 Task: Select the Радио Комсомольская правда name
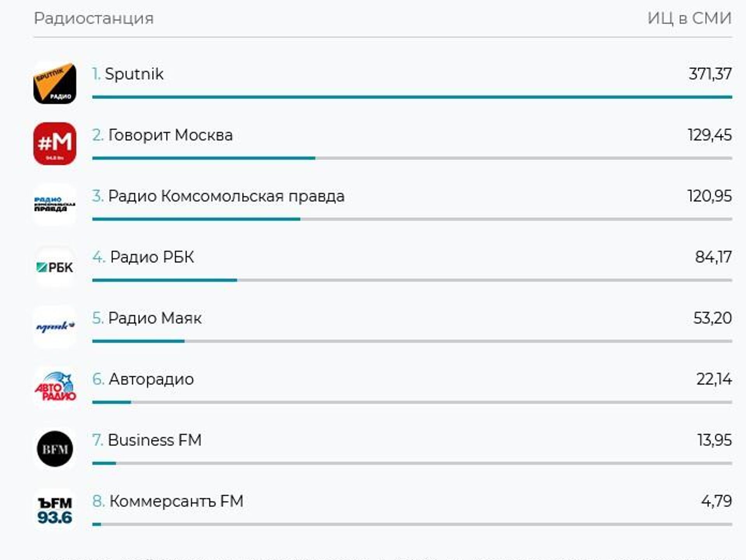[226, 196]
